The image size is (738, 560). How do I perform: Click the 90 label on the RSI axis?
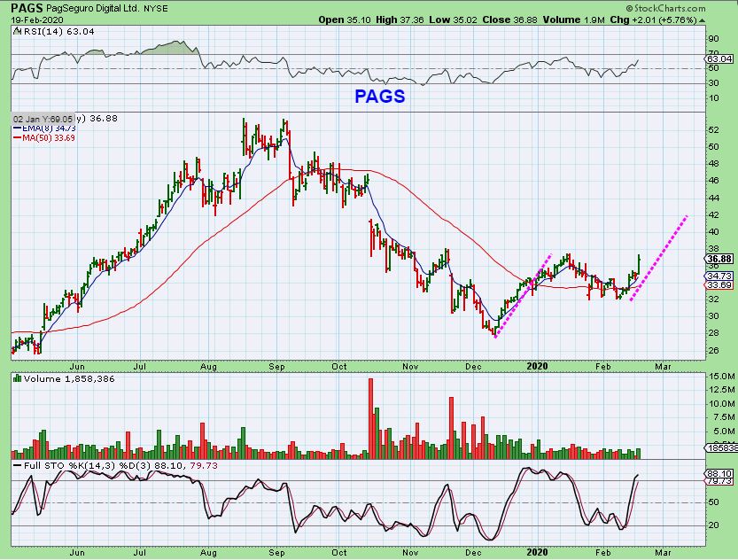tap(713, 39)
